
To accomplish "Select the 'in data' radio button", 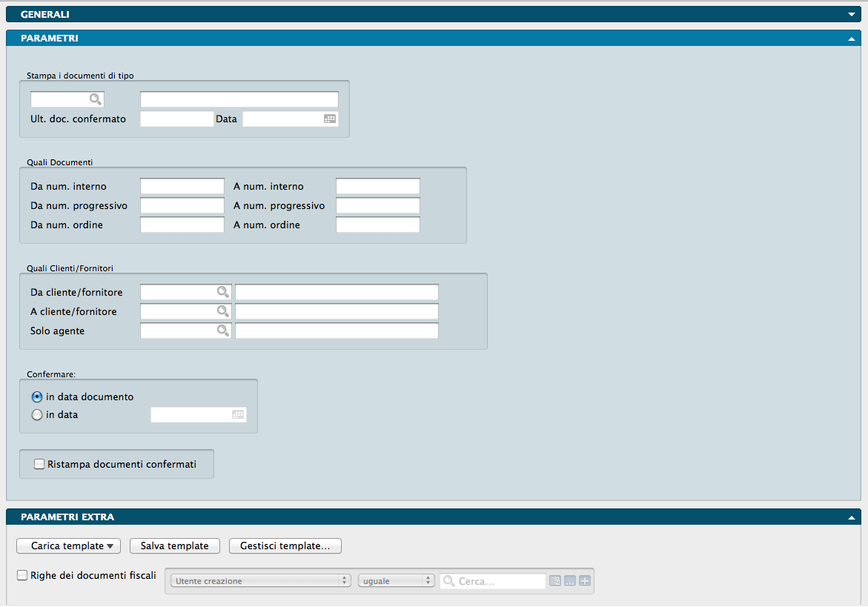I will click(37, 415).
